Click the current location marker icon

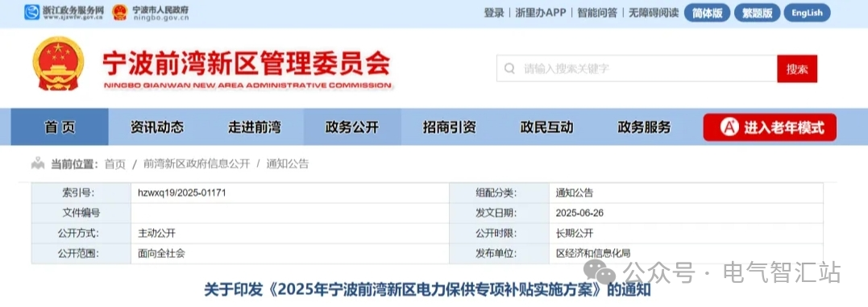coord(38,164)
